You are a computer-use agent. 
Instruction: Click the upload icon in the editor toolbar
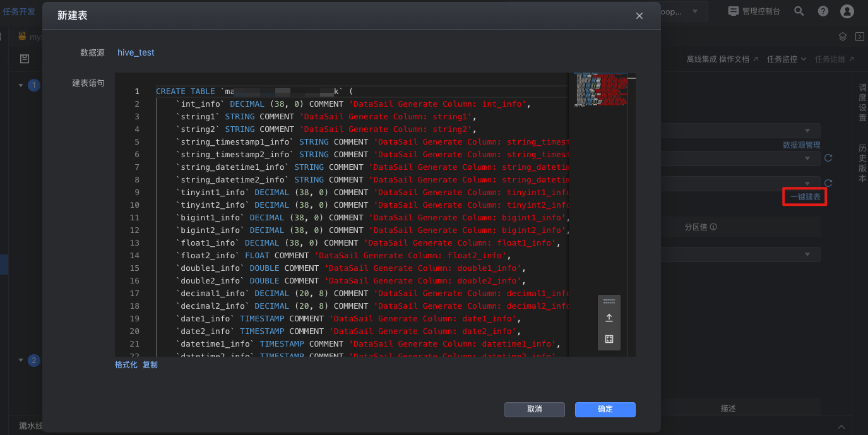(x=609, y=318)
